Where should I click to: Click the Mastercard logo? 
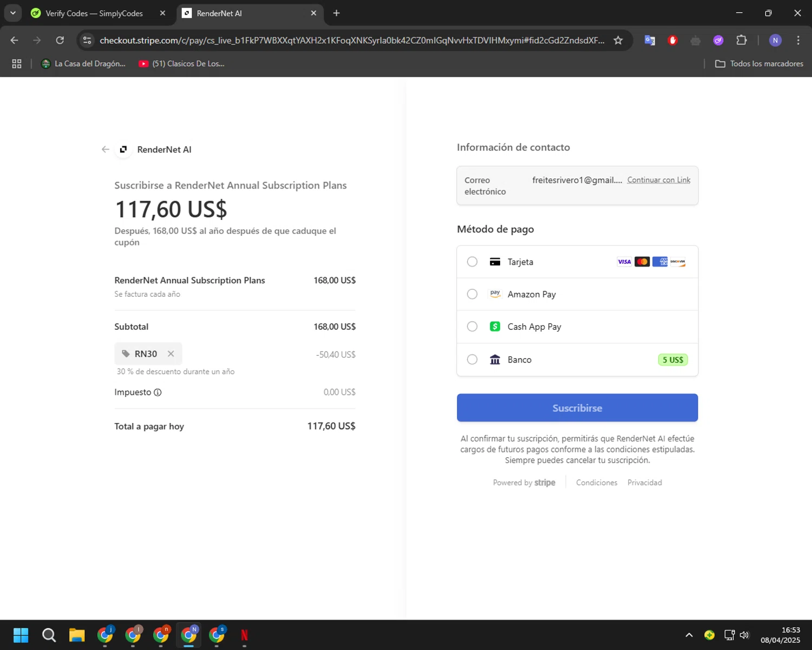coord(642,262)
